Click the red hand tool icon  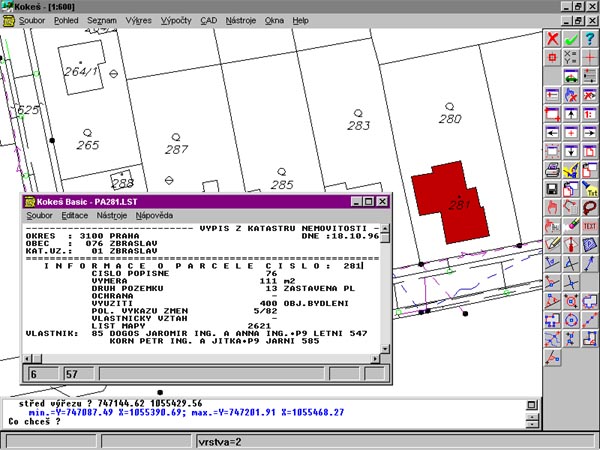pyautogui.click(x=551, y=206)
